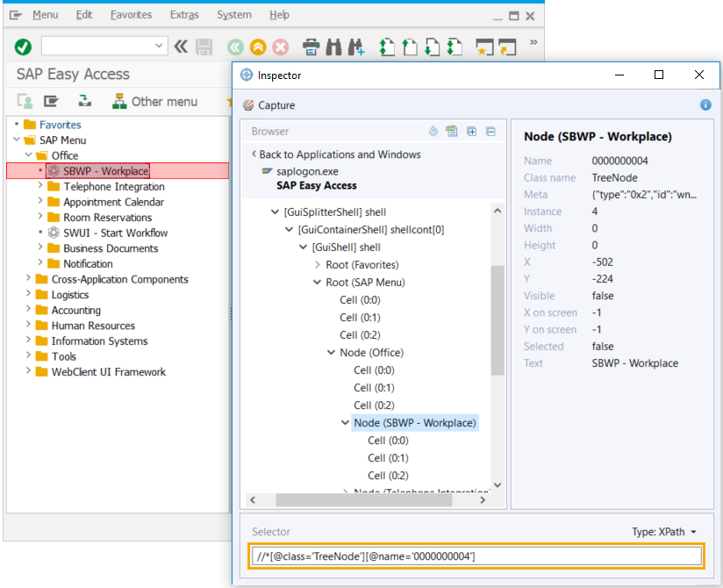
Task: Select SWUI - Start Workflow item
Action: click(115, 233)
